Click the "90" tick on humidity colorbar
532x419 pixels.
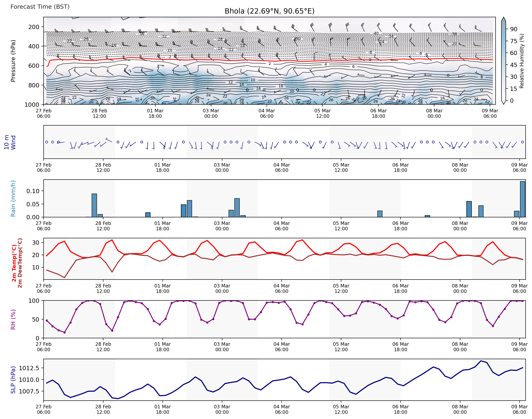(514, 29)
